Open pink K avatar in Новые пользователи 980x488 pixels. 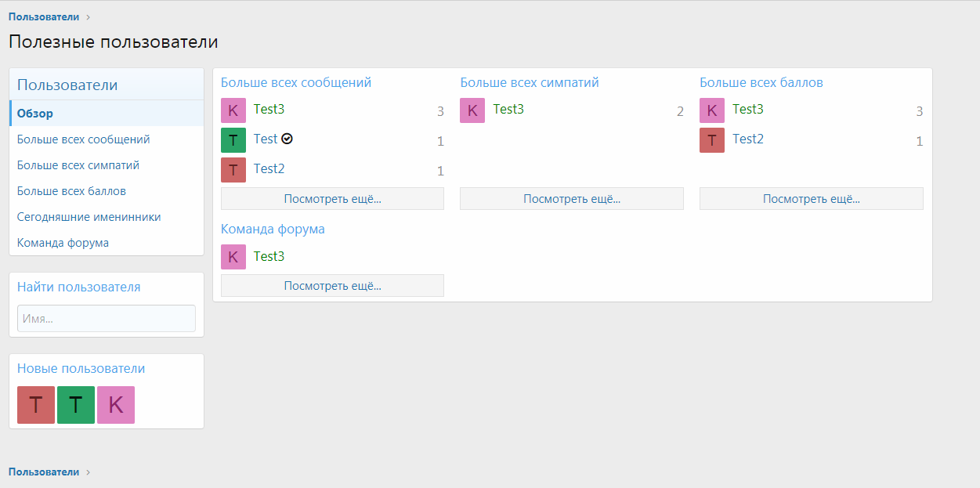click(x=116, y=405)
